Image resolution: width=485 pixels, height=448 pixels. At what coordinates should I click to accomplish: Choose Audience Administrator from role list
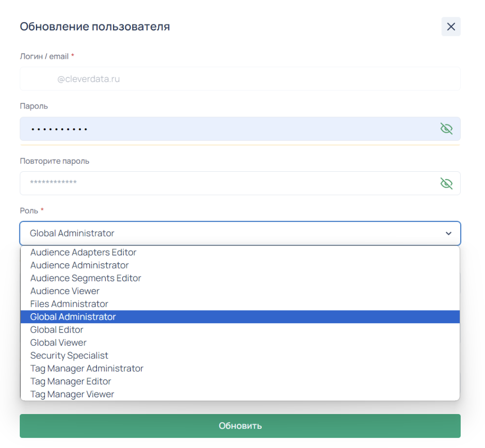(x=240, y=266)
